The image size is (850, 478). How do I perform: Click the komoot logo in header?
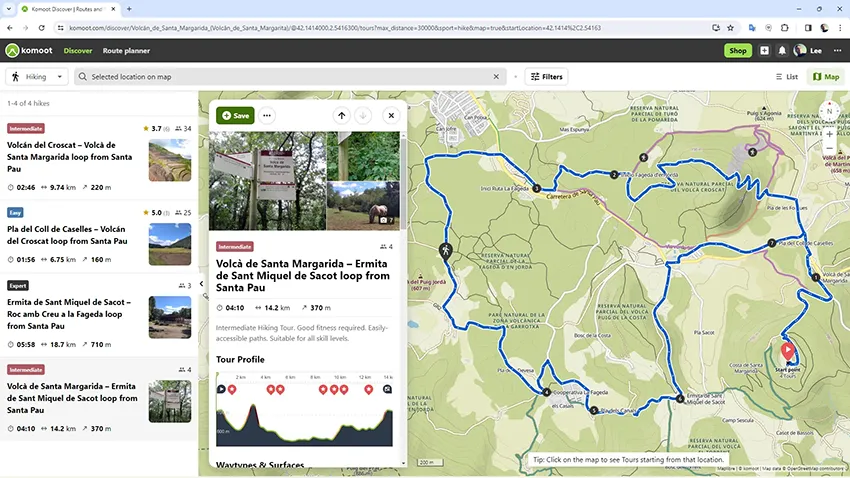pos(29,50)
